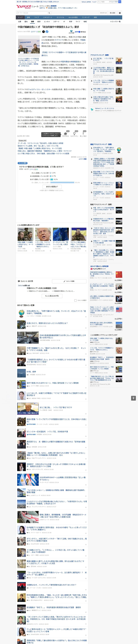Click the ヘルプ link at top

[x=94, y=2]
